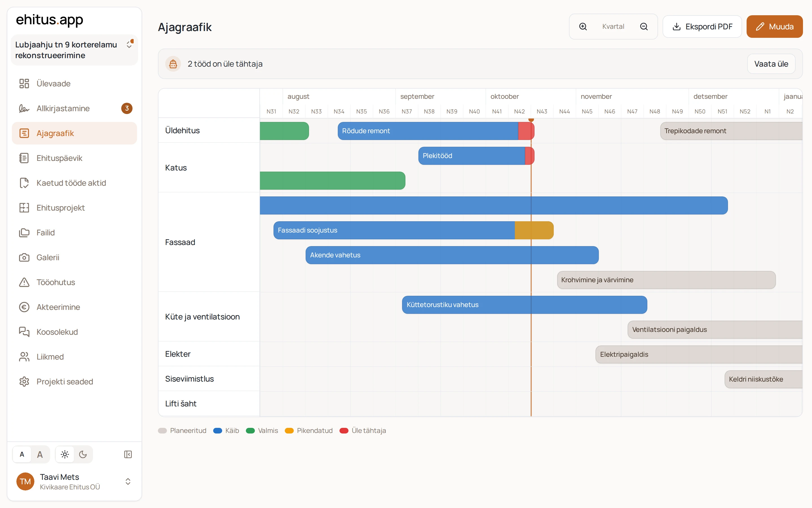The image size is (812, 508).
Task: Click the Muuda edit button
Action: [x=775, y=27]
